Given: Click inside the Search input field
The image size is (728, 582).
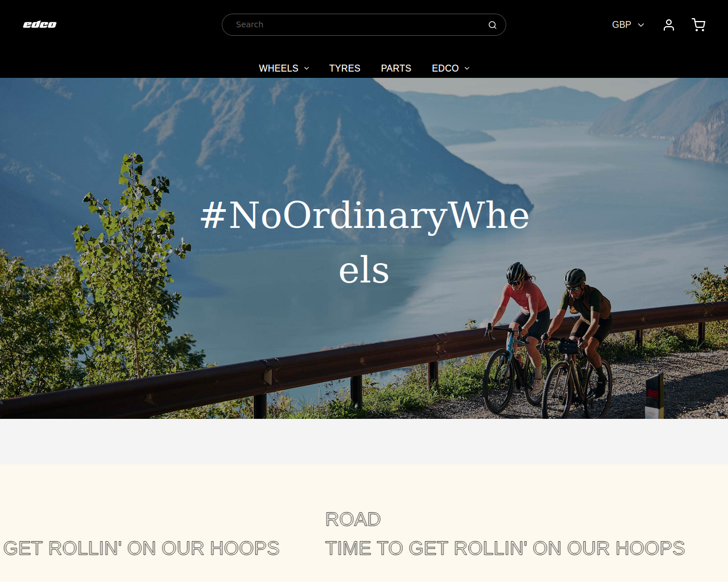Looking at the screenshot, I should [358, 25].
